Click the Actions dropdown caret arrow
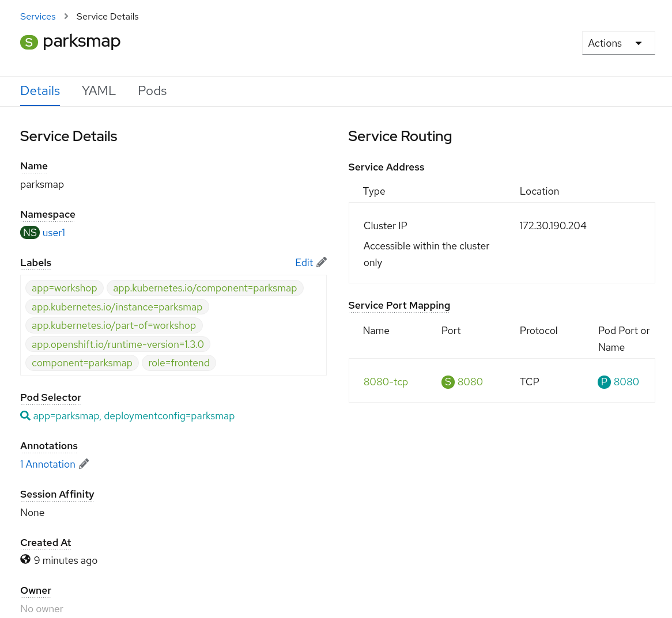The image size is (672, 618). tap(639, 43)
